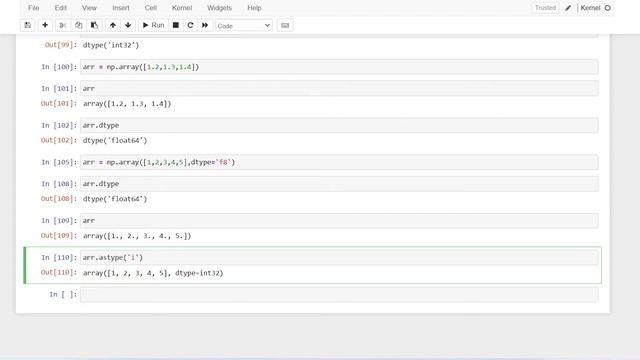Open the Widgets menu
The height and width of the screenshot is (360, 640).
click(x=219, y=8)
